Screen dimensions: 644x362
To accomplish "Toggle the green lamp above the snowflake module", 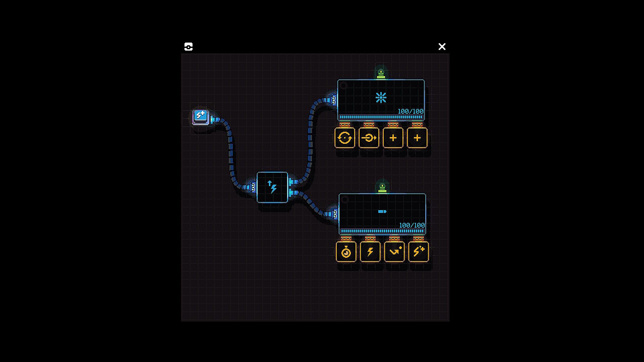I will pyautogui.click(x=381, y=73).
